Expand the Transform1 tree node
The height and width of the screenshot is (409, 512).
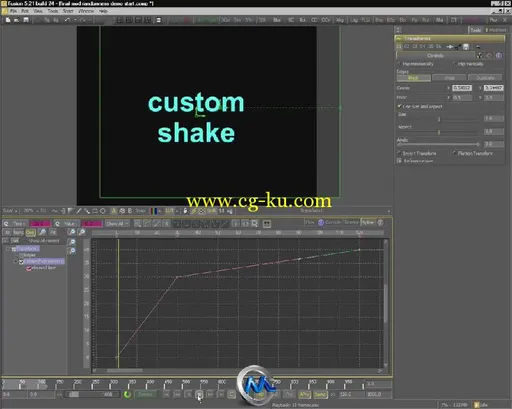coord(8,249)
